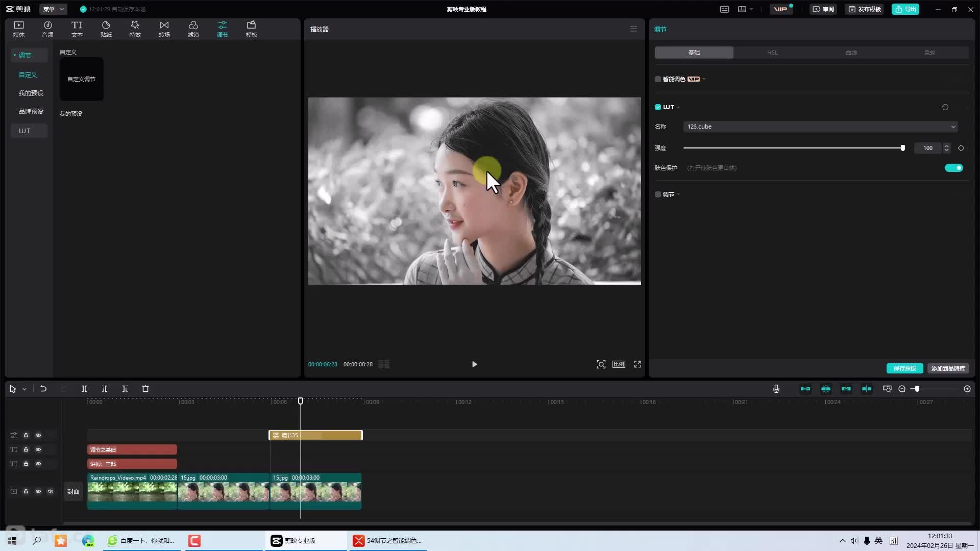Open the keyboard shortcuts icon in title bar
Image resolution: width=980 pixels, height=551 pixels.
coord(724,9)
